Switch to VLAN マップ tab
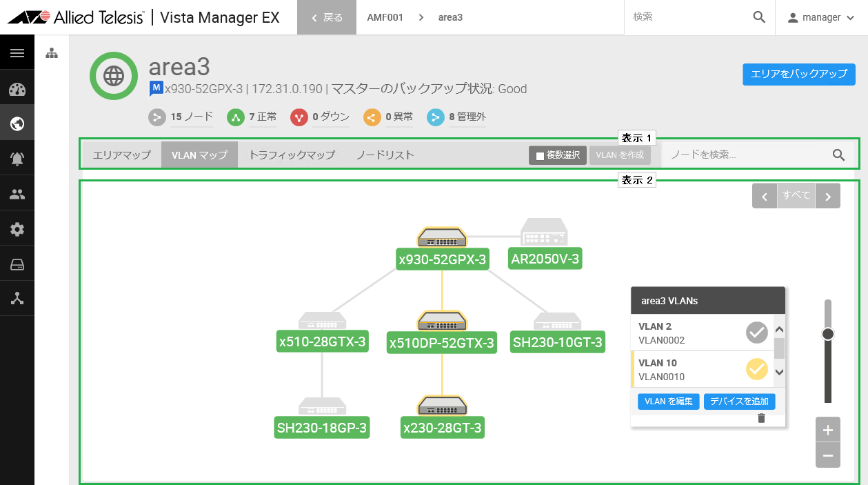The height and width of the screenshot is (485, 868). 199,155
